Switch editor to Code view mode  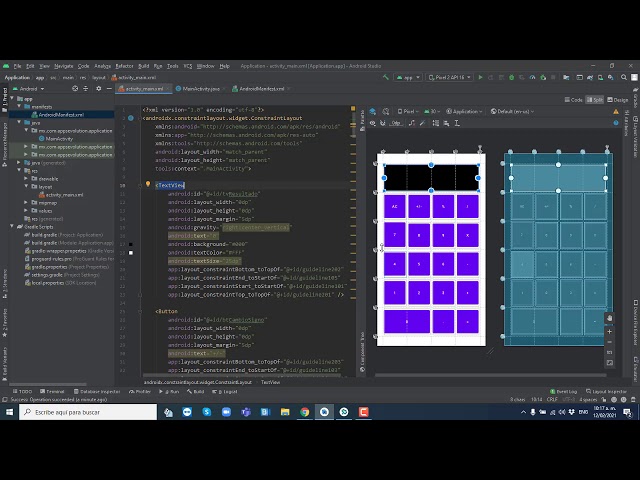click(573, 100)
